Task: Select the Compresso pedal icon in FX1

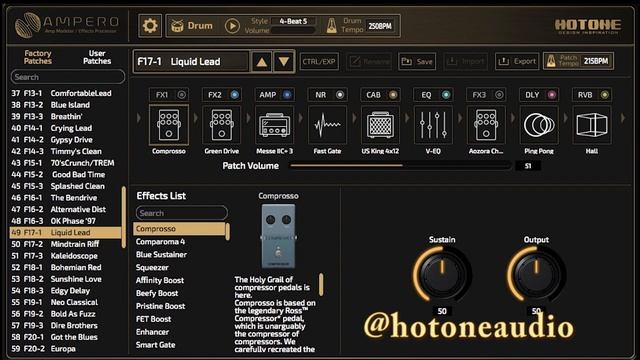Action: tap(169, 125)
